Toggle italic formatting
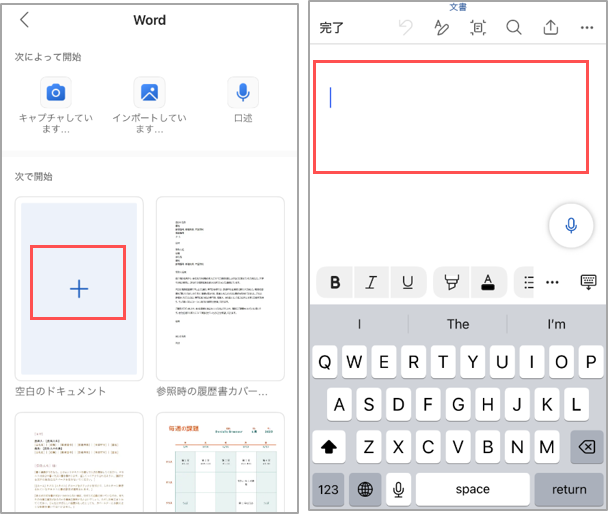The image size is (608, 514). [x=371, y=282]
